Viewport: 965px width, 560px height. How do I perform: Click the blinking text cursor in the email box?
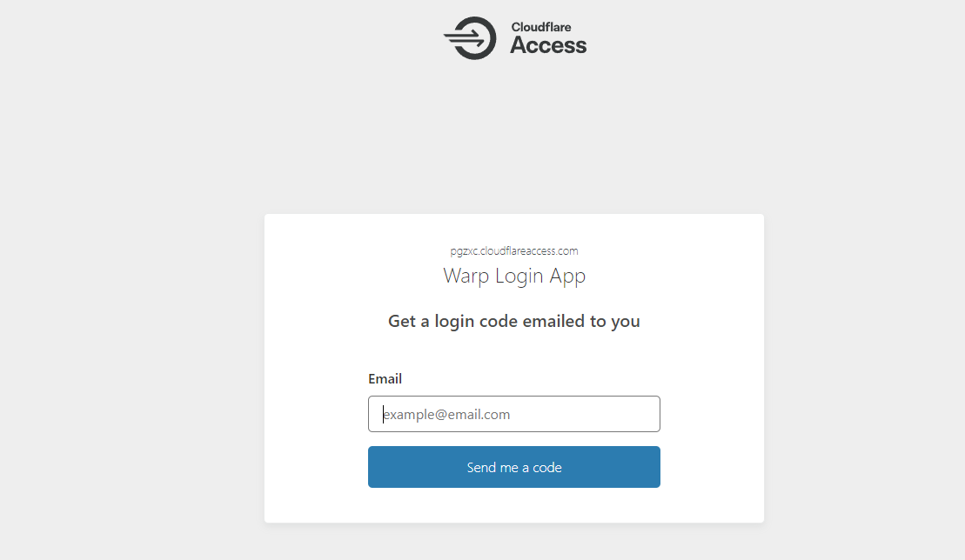click(383, 414)
